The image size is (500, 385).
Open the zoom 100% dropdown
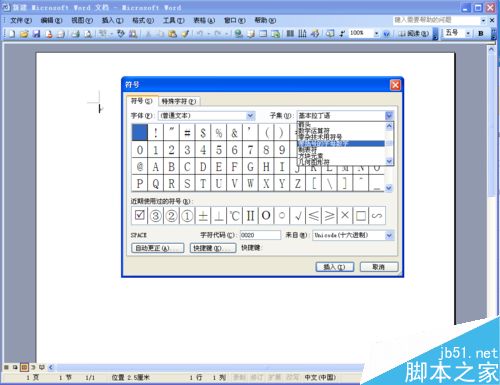(x=376, y=33)
